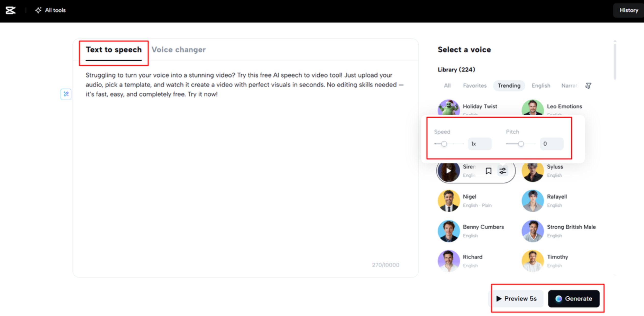This screenshot has height=316, width=644.
Task: Click the Pitch value field
Action: pyautogui.click(x=551, y=144)
